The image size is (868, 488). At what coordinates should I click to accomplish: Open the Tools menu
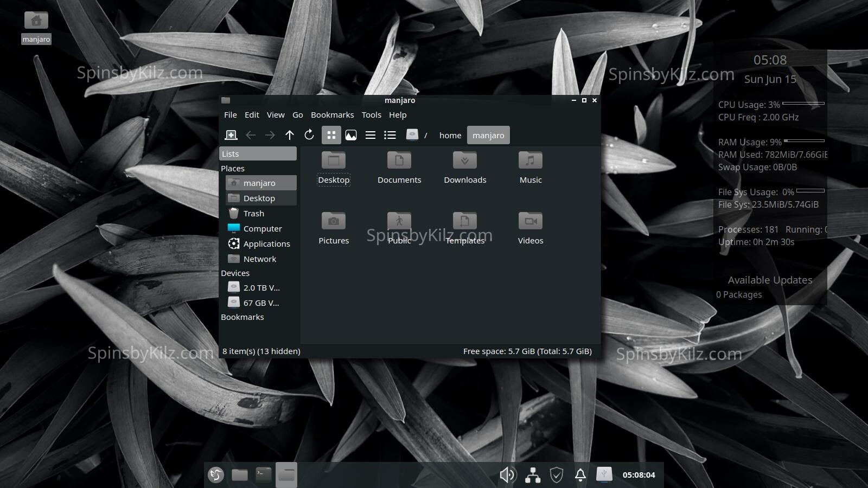372,115
